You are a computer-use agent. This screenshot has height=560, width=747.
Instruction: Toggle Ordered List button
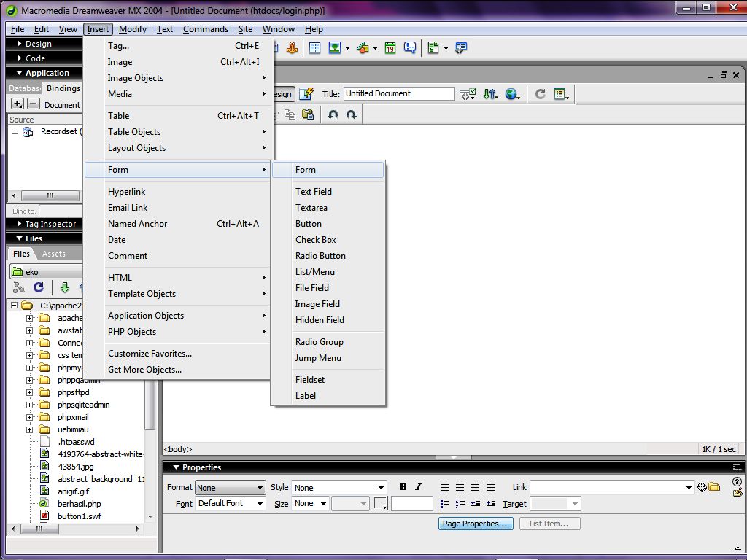coord(460,504)
